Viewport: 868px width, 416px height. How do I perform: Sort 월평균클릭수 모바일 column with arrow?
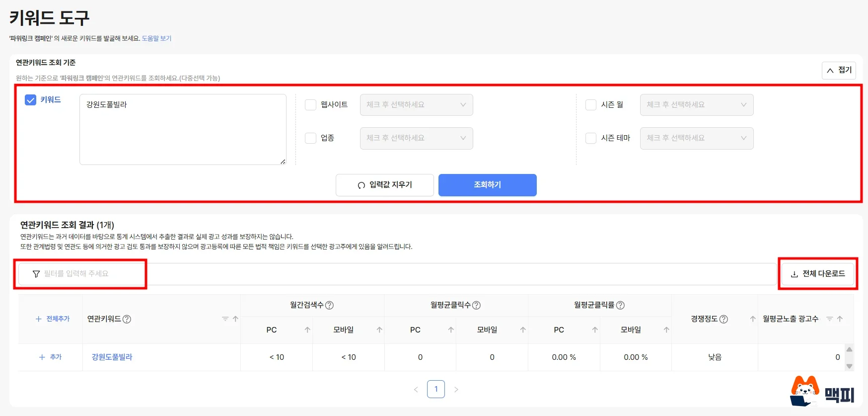click(523, 330)
